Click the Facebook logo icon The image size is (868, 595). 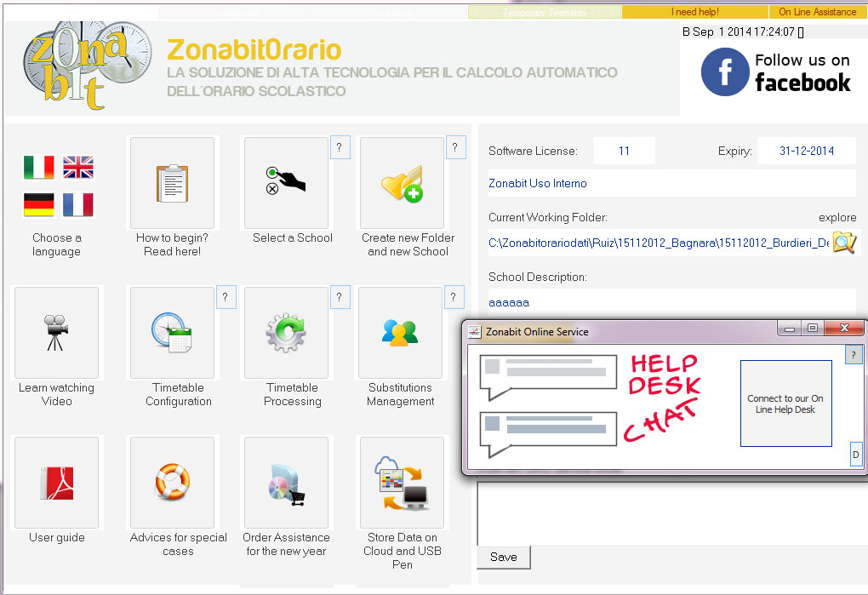(725, 72)
